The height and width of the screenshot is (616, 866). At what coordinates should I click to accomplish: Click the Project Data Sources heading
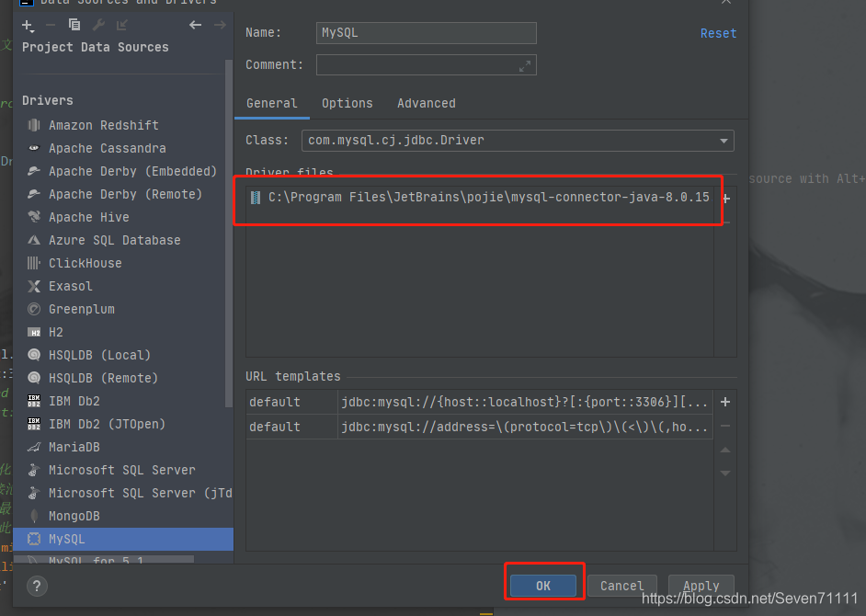95,48
